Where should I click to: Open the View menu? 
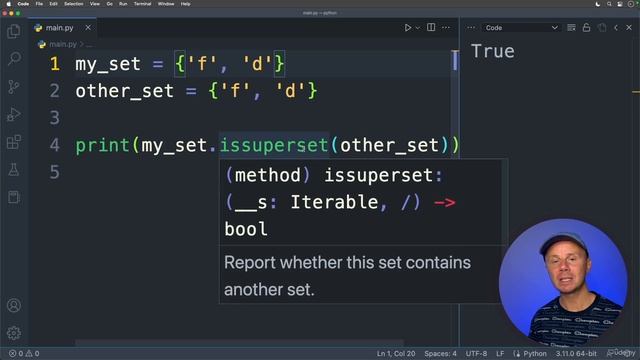point(95,4)
